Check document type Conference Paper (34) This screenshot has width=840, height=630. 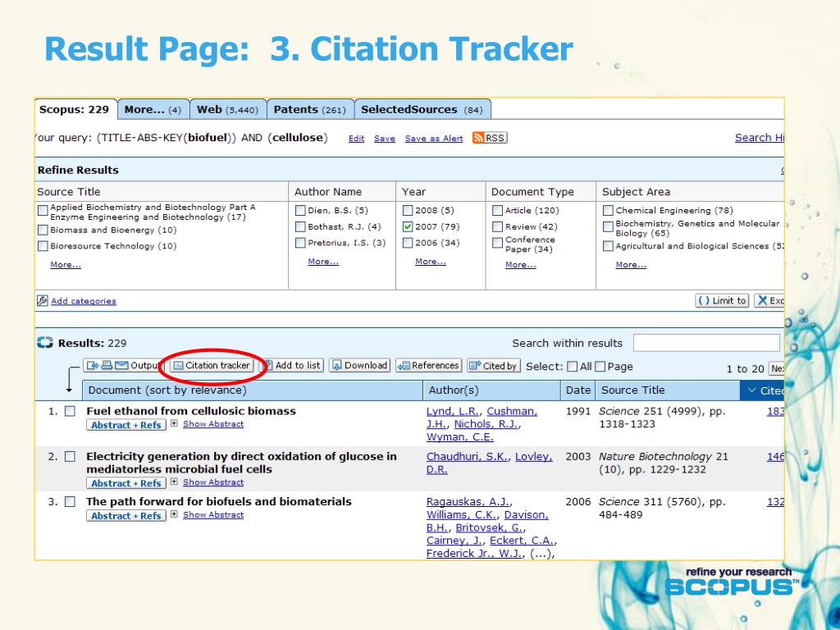498,243
